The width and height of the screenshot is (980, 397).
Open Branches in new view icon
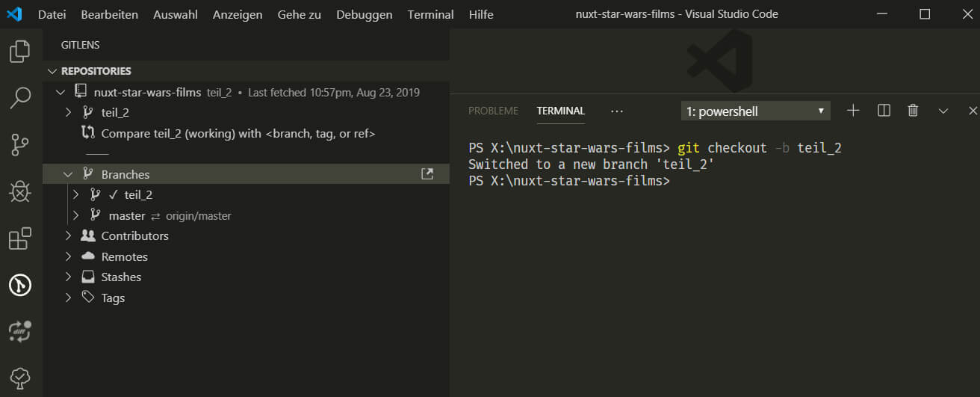tap(427, 174)
